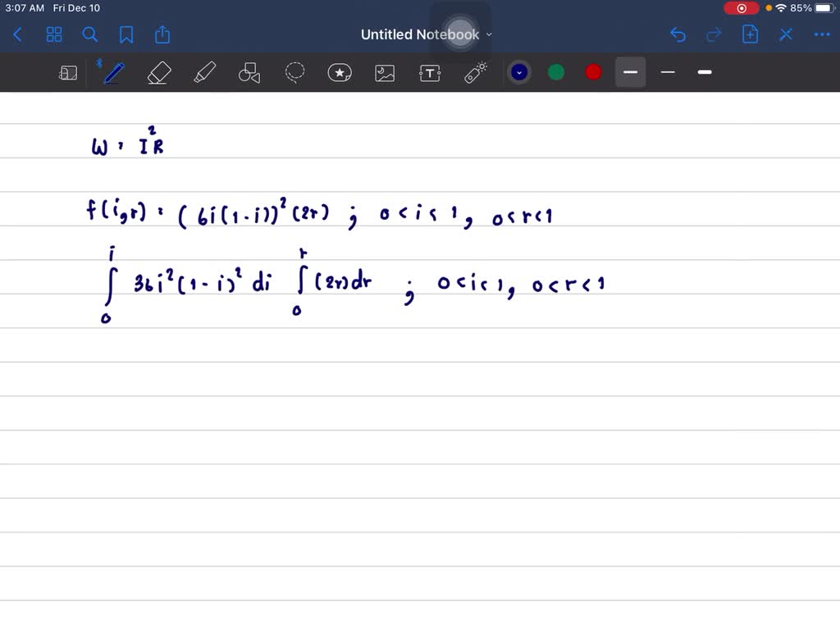Image resolution: width=840 pixels, height=630 pixels.
Task: Select the Pen tool
Action: click(113, 73)
